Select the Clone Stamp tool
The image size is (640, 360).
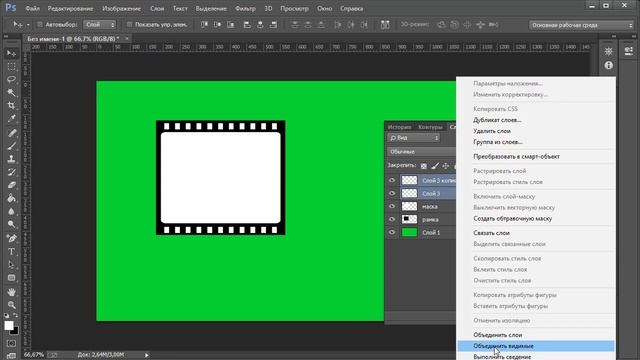11,159
